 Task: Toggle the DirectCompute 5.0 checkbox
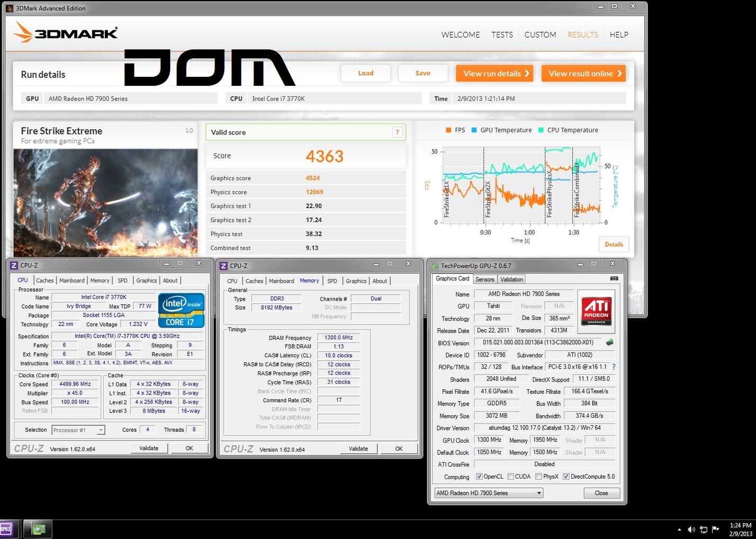(x=566, y=477)
